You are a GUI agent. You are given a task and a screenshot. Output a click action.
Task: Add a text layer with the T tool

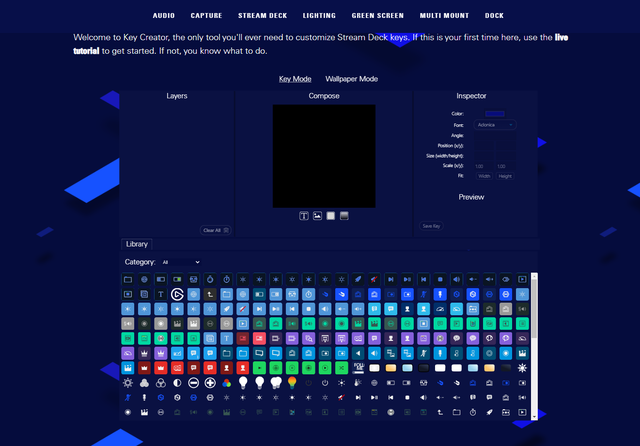(304, 216)
